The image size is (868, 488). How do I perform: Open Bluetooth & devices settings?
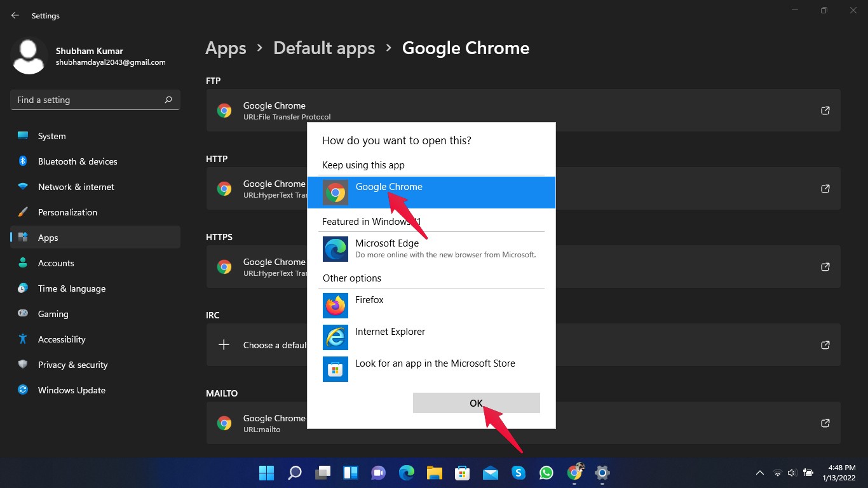click(77, 161)
